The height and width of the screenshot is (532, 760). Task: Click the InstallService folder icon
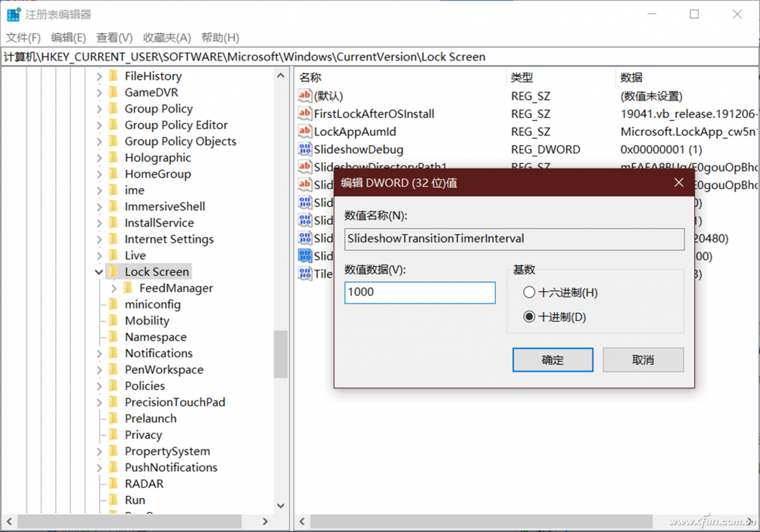113,223
